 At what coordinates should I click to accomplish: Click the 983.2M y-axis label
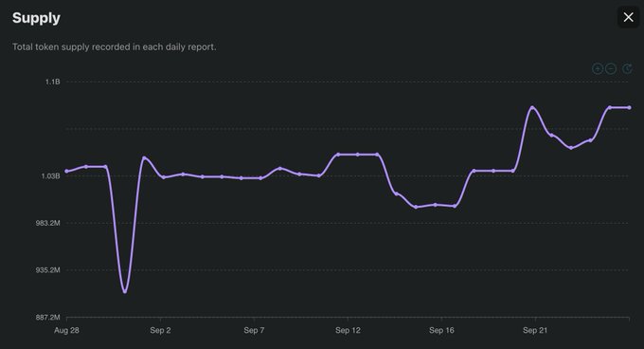(47, 223)
